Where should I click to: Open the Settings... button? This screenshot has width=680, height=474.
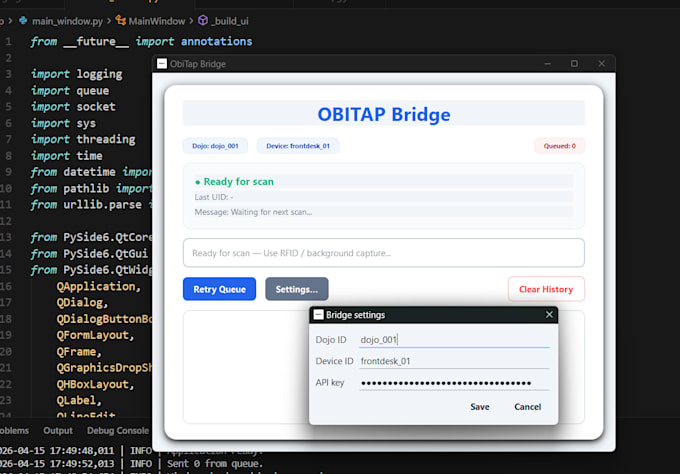pos(297,289)
